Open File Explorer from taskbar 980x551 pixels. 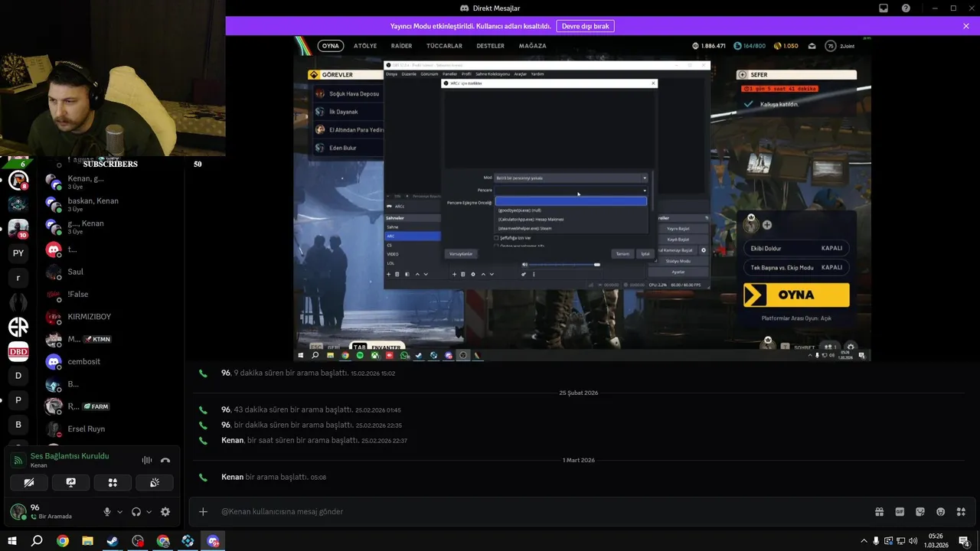[x=87, y=541]
